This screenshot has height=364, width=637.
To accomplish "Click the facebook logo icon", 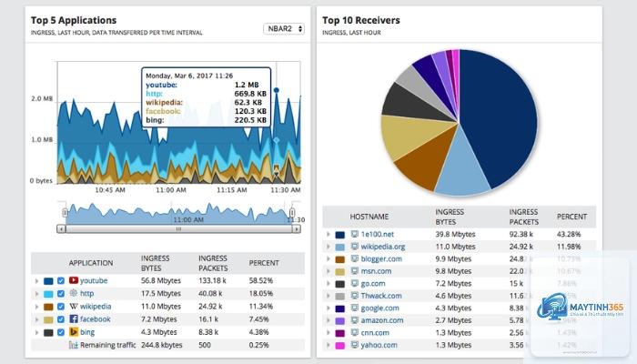I will pyautogui.click(x=74, y=318).
